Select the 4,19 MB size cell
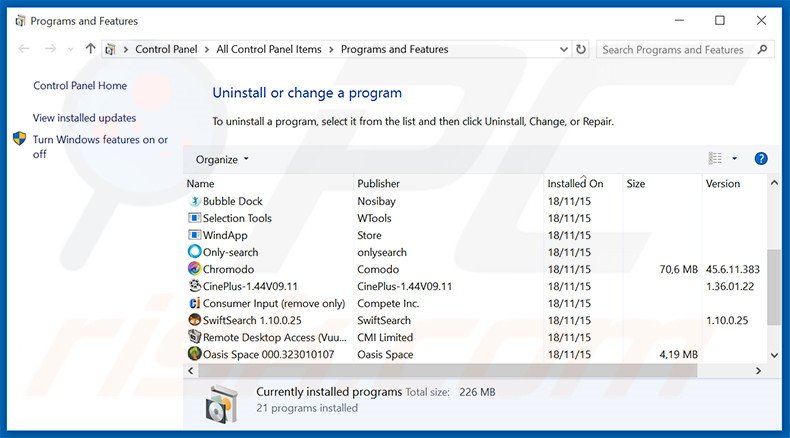The height and width of the screenshot is (438, 790). [x=678, y=354]
